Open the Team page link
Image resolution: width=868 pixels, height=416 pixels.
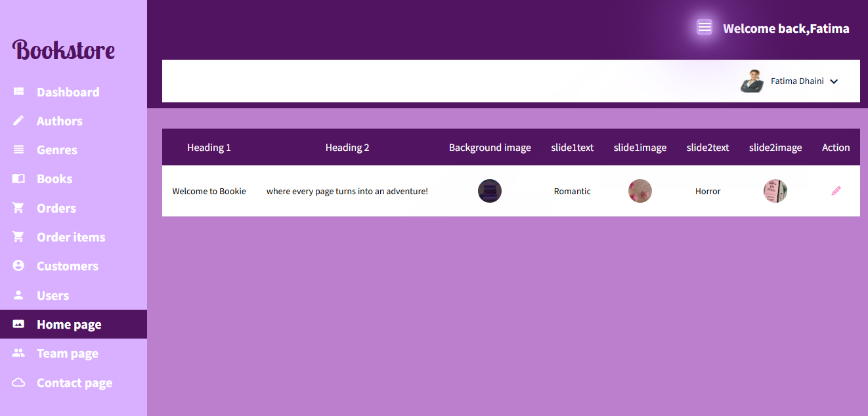67,353
